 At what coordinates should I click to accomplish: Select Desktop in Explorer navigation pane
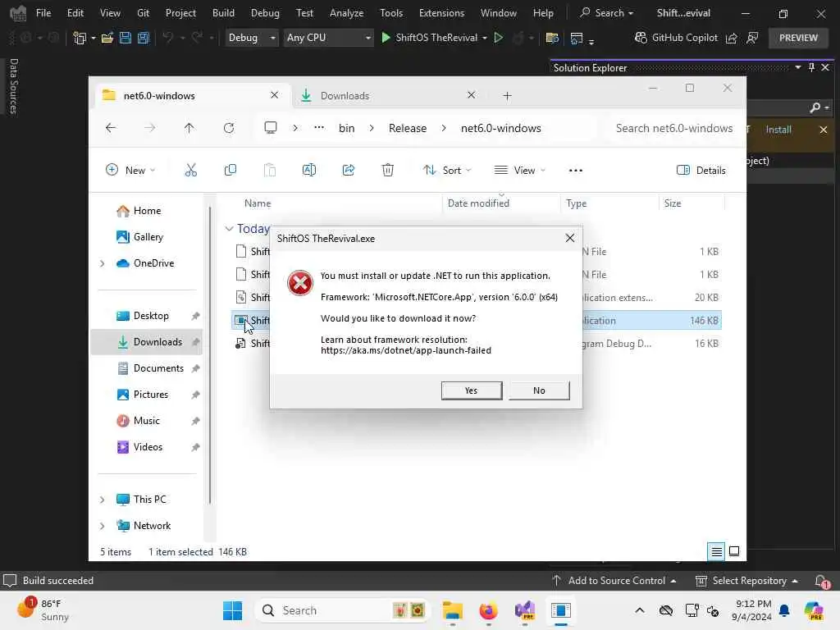pos(151,316)
